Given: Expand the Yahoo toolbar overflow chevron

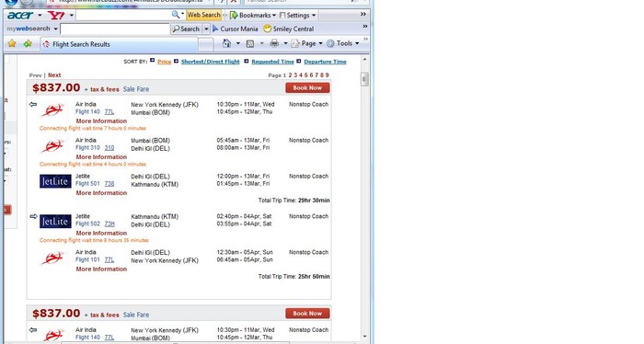Looking at the screenshot, I should point(363,15).
